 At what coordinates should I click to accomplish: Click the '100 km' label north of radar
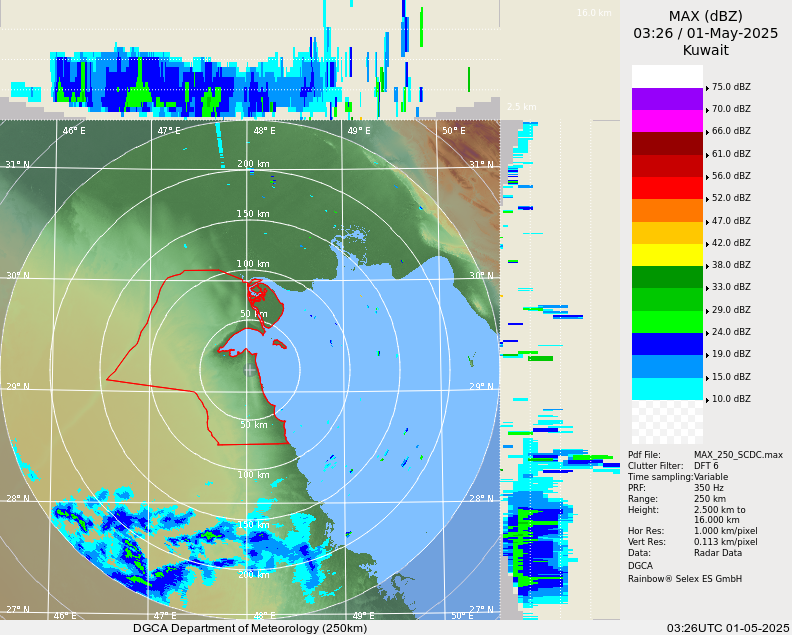253,264
